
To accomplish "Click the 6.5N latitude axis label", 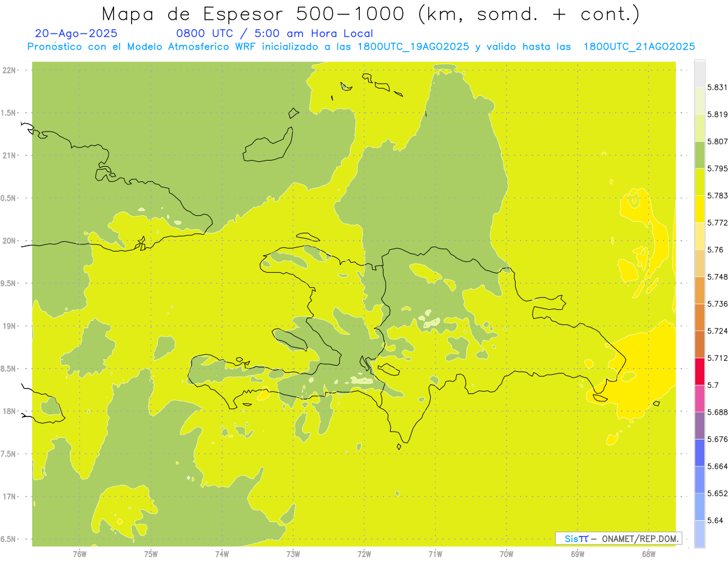I will (x=9, y=540).
